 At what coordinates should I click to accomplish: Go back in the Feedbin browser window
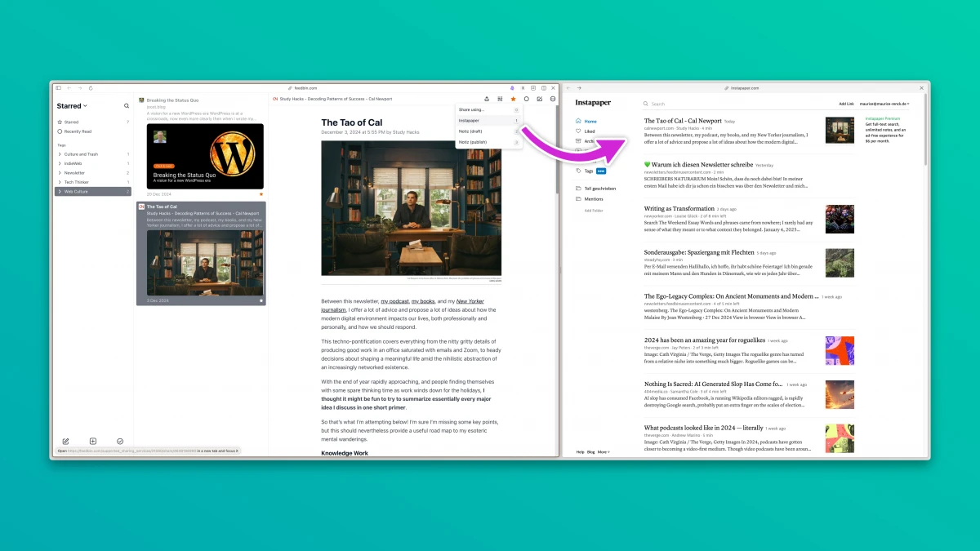[x=69, y=87]
